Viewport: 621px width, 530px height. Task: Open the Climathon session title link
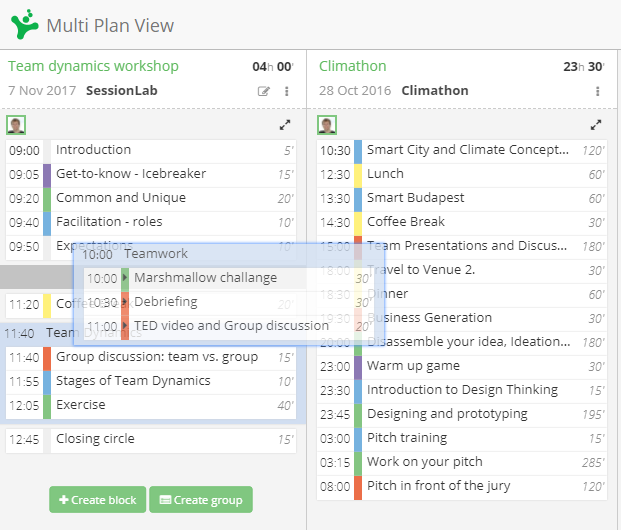click(x=352, y=66)
